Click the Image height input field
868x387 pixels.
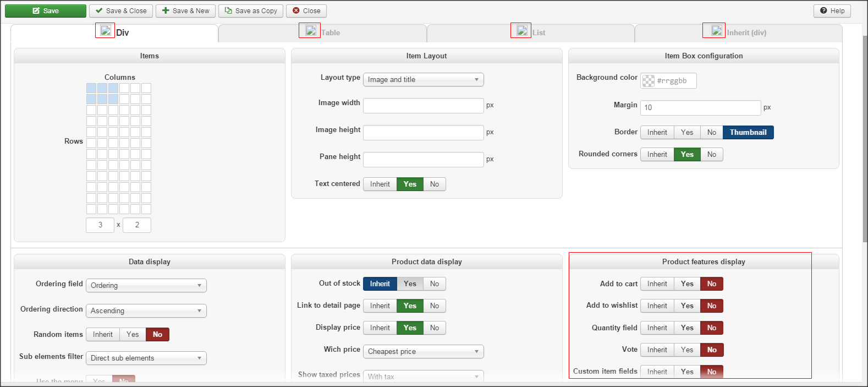(x=424, y=133)
